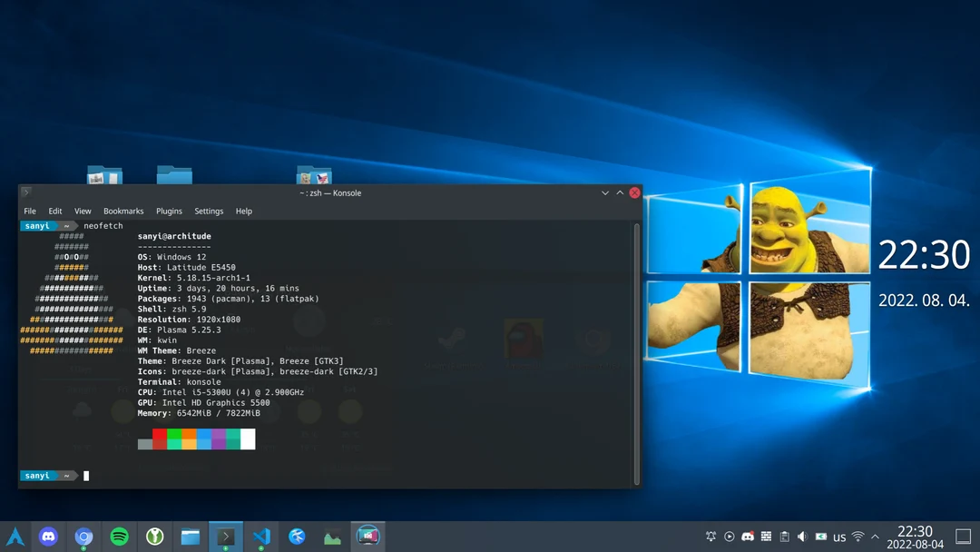Click the Konsole icon in the window titlebar
The width and height of the screenshot is (980, 552).
[x=24, y=192]
